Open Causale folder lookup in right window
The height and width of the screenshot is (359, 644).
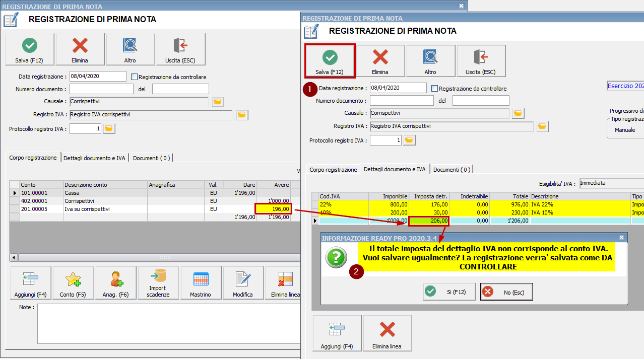click(x=518, y=113)
